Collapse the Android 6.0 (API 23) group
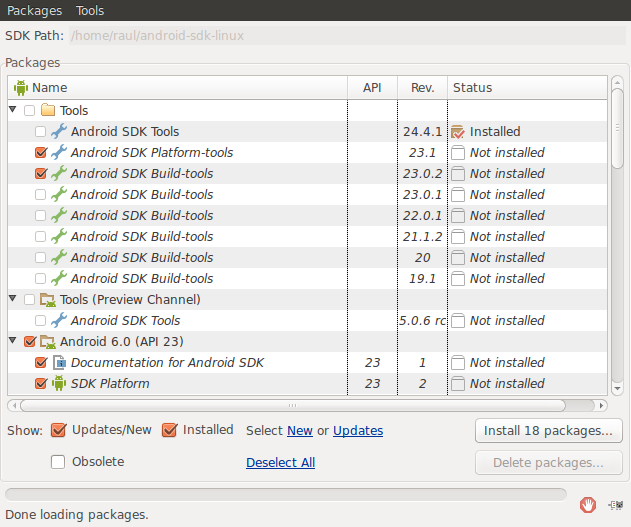Image resolution: width=631 pixels, height=527 pixels. point(13,341)
